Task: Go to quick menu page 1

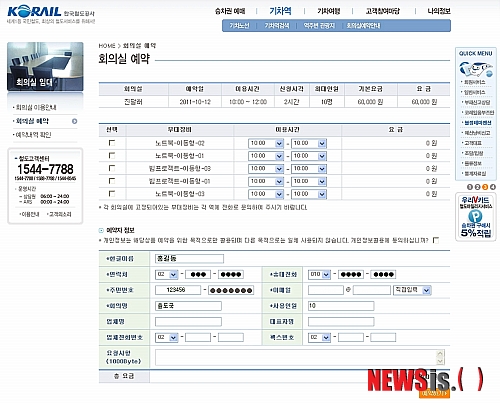Action: click(470, 187)
